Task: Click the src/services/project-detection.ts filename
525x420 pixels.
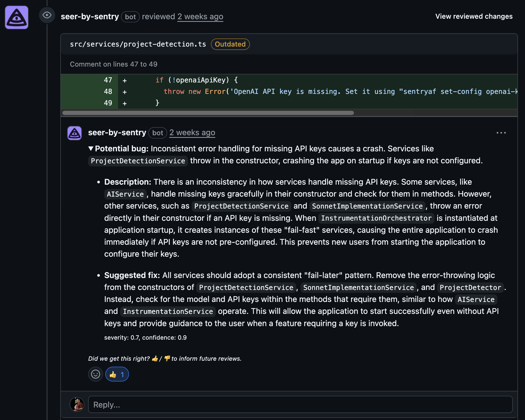Action: point(138,44)
